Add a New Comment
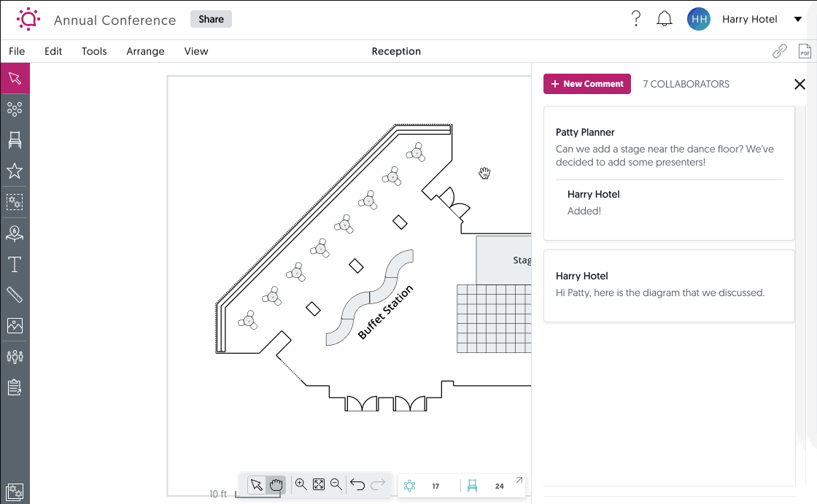Image resolution: width=817 pixels, height=504 pixels. pos(587,84)
